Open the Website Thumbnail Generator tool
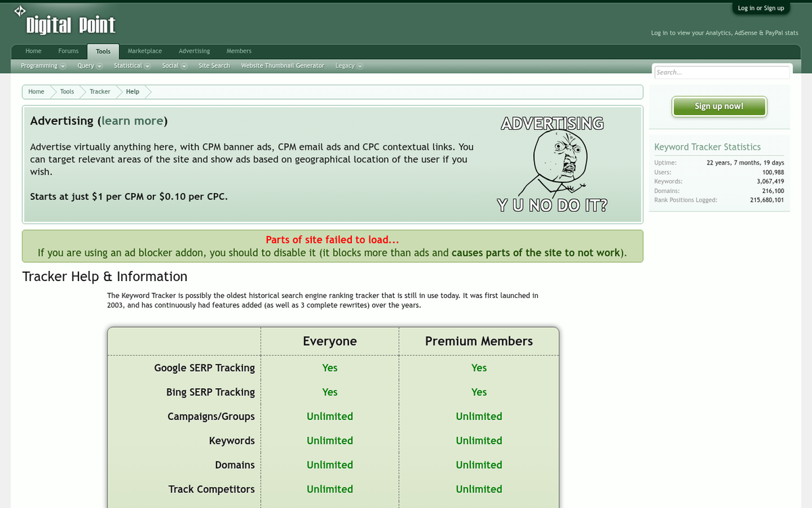This screenshot has width=812, height=508. [282, 66]
